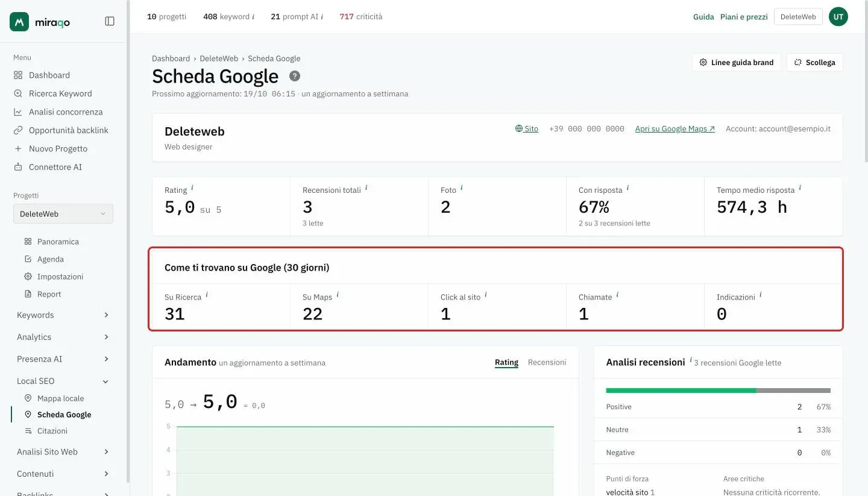Viewport: 868px width, 496px height.
Task: Click info icon next to Foto
Action: 461,188
